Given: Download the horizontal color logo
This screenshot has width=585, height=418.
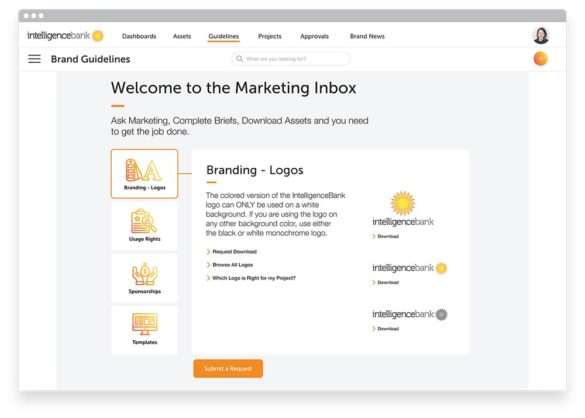Looking at the screenshot, I should (x=386, y=283).
